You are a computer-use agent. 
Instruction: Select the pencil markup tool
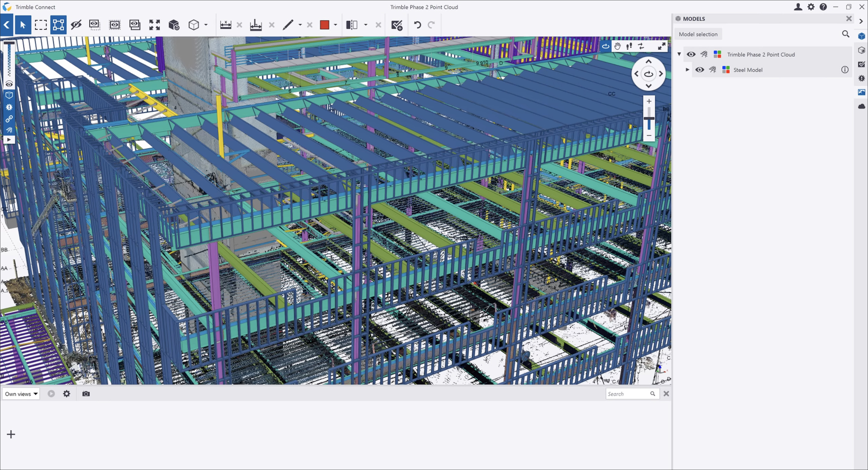coord(288,25)
